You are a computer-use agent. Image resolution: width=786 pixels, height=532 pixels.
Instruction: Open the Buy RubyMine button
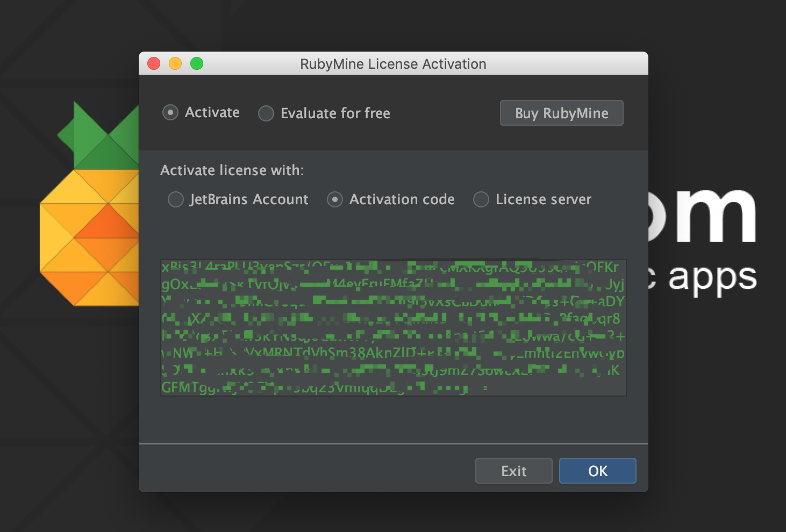click(x=562, y=113)
